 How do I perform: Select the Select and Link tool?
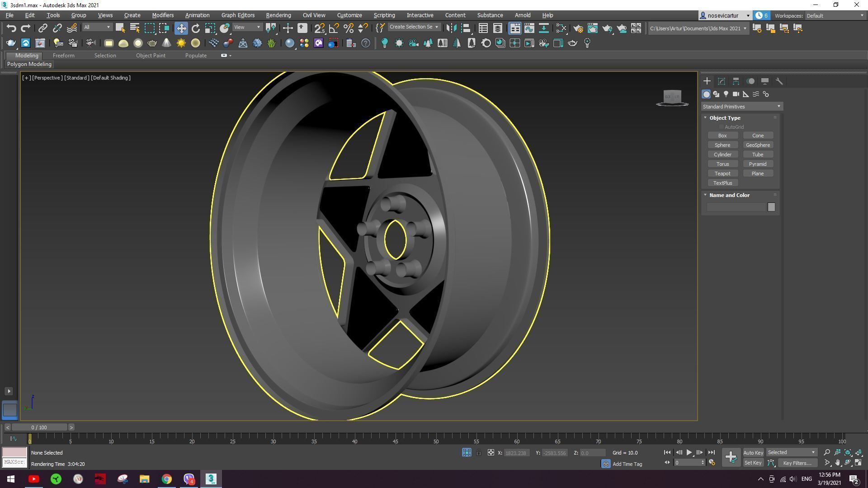42,28
